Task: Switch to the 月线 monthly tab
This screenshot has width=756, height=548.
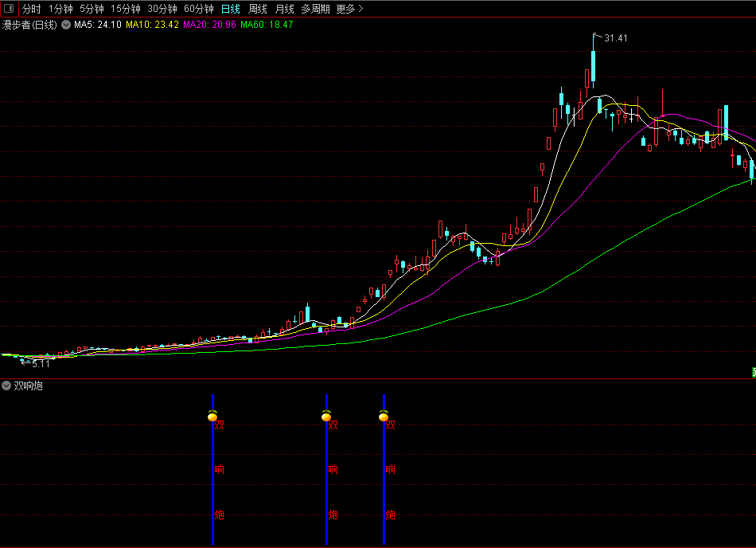Action: (284, 9)
